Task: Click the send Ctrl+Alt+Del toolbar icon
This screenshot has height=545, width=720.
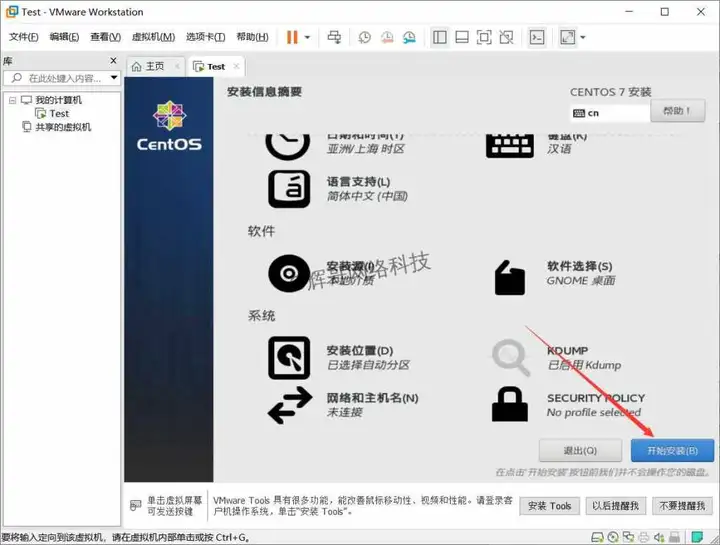Action: 334,37
